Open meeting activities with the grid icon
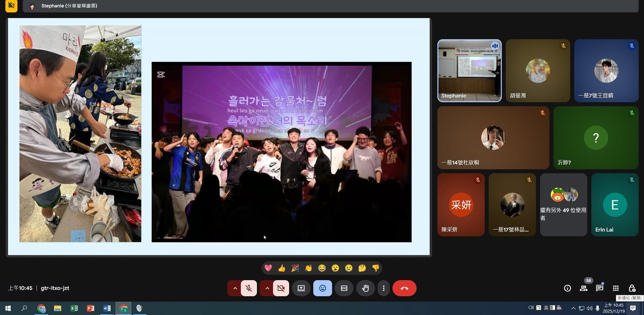 [615, 288]
